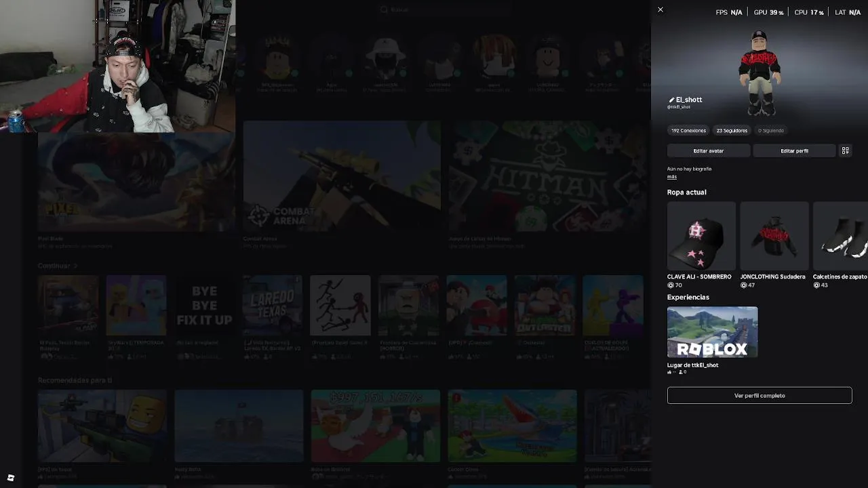Viewport: 868px width, 488px height.
Task: Click Ver perfil completo
Action: (759, 395)
